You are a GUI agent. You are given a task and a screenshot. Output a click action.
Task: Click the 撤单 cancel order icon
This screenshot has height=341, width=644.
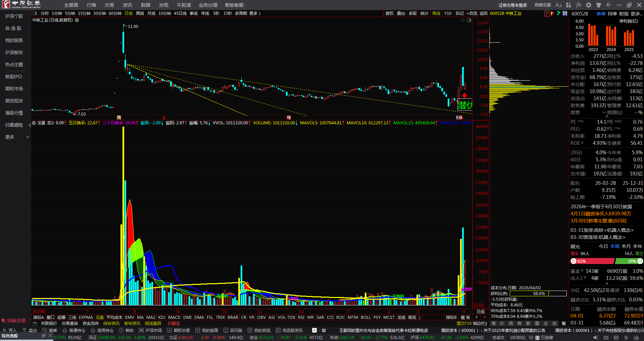coord(45,330)
